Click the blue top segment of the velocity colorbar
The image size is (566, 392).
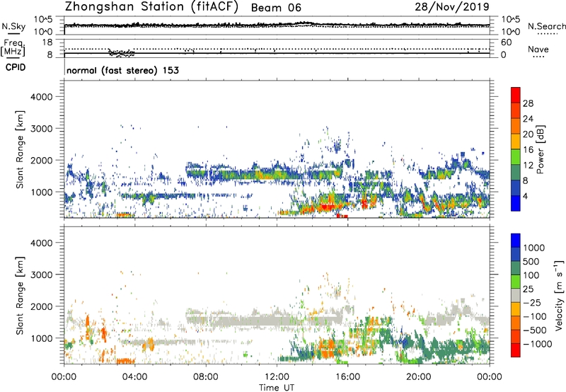[x=516, y=241]
